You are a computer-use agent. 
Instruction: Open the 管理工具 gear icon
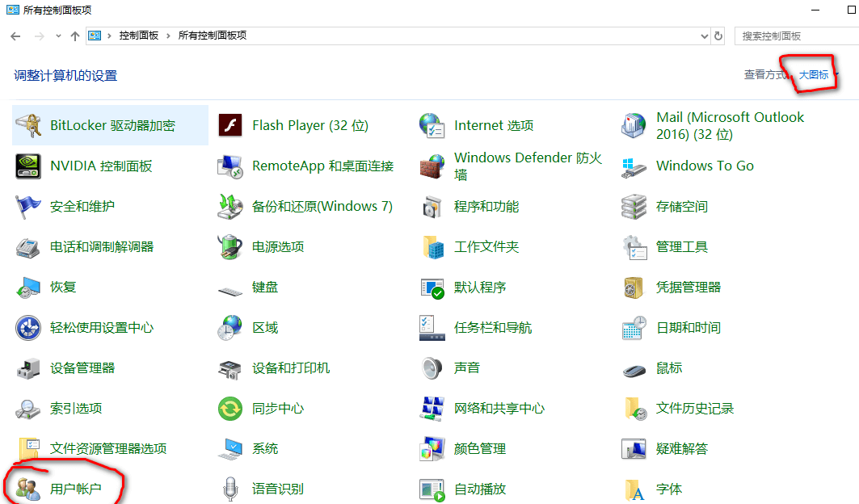634,247
